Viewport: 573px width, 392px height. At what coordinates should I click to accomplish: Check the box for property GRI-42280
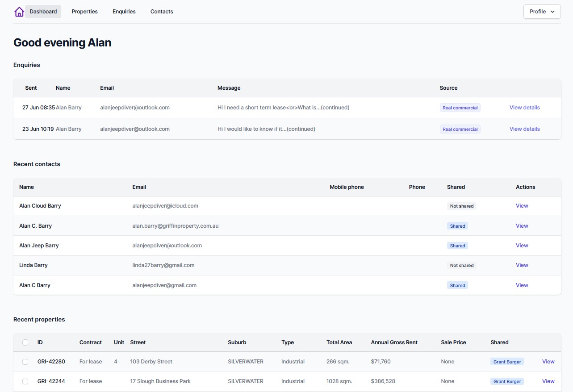pos(25,362)
